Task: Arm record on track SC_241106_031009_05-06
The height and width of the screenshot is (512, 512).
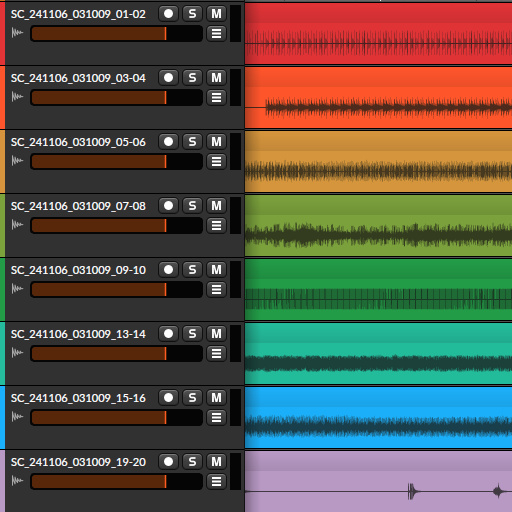Action: tap(168, 142)
